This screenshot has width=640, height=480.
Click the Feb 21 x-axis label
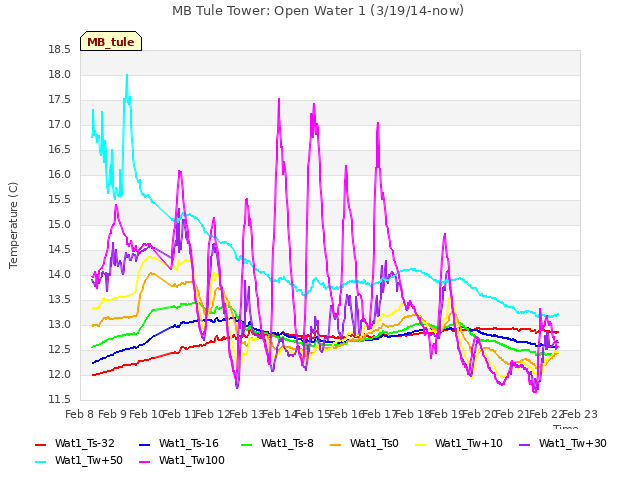tap(513, 414)
